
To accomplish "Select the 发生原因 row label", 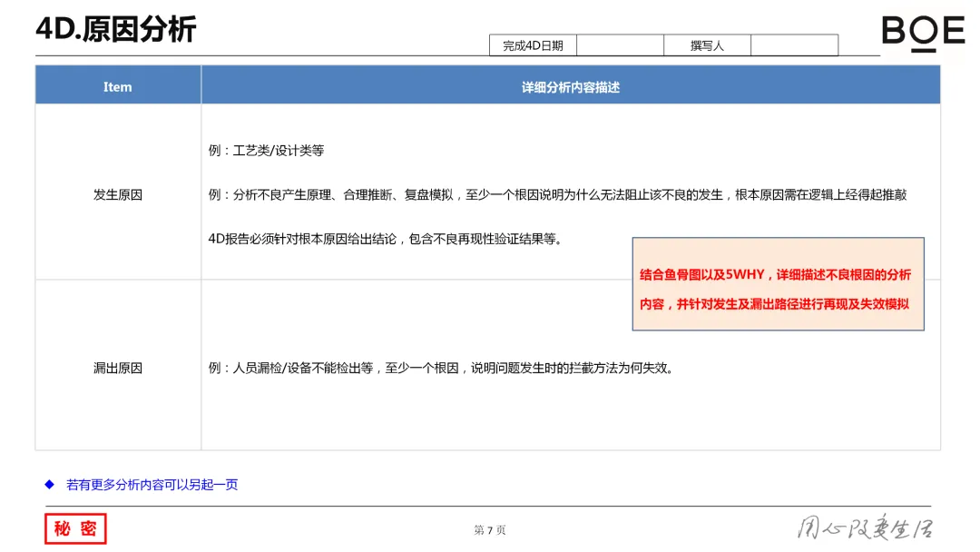I will (x=118, y=194).
